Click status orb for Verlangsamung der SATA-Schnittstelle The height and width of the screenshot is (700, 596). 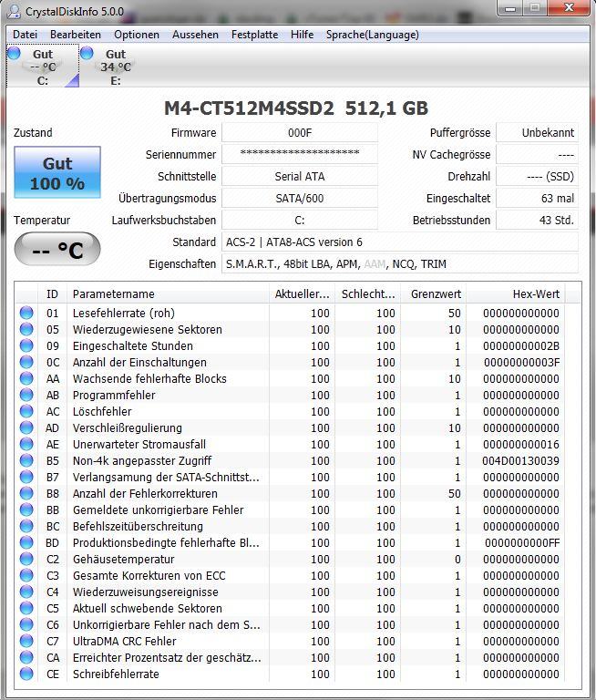[26, 477]
